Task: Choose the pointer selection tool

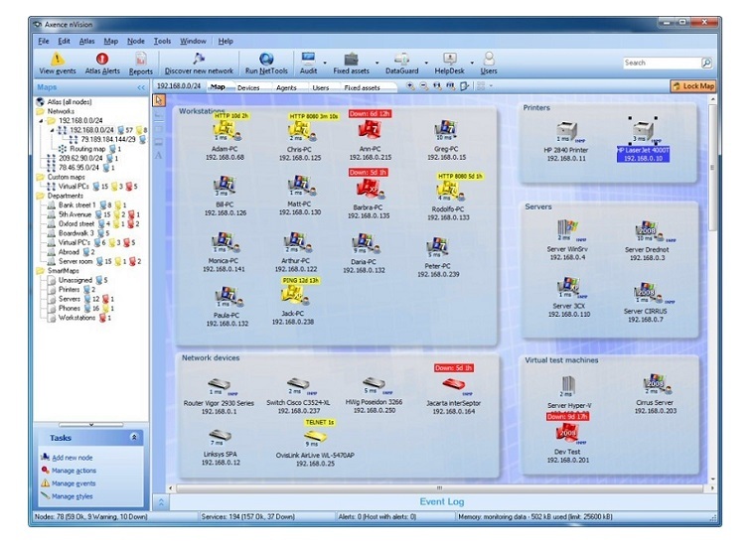Action: (159, 100)
